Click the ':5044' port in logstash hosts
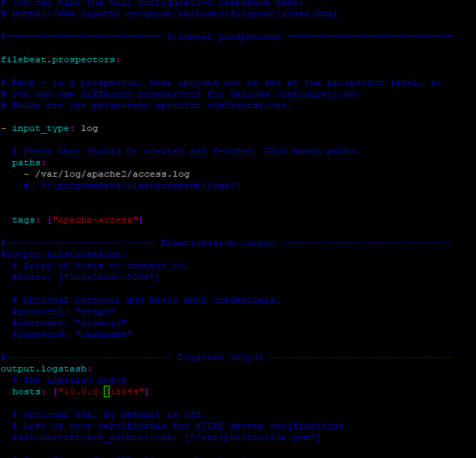 tap(124, 391)
